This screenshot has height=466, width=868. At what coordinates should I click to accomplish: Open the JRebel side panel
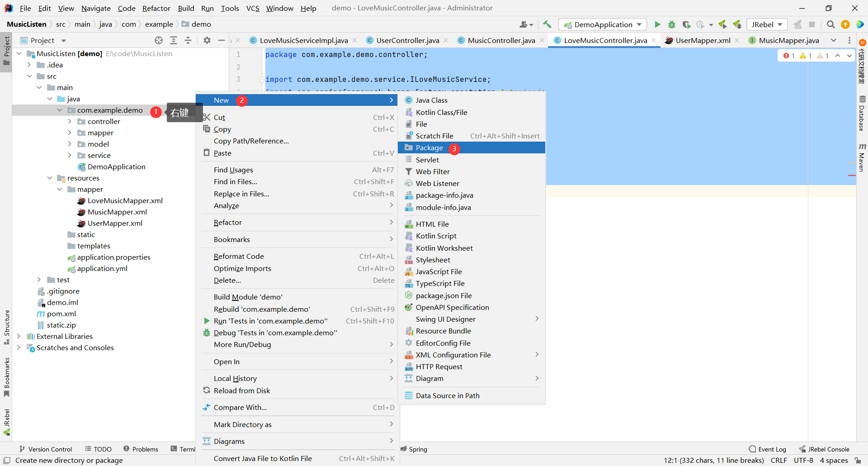tap(6, 422)
